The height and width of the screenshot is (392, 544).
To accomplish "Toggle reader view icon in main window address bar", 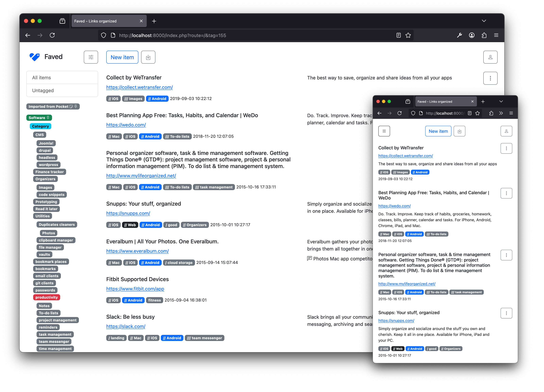I will (398, 35).
